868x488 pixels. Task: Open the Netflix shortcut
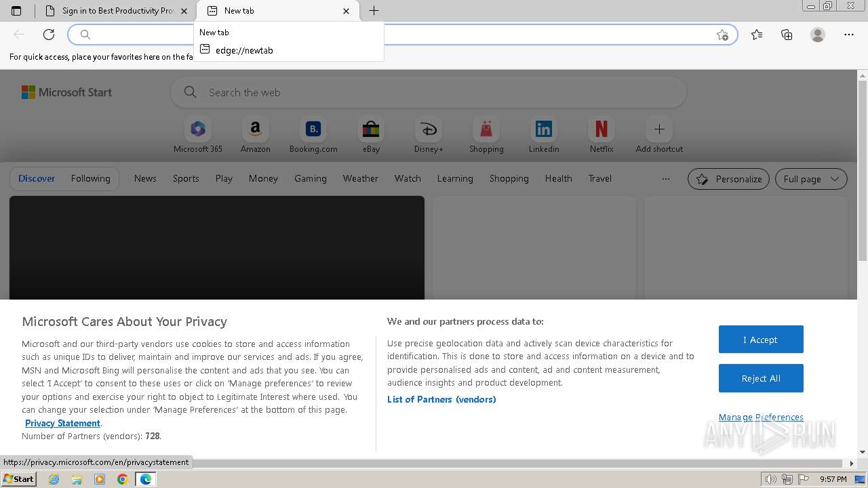(601, 136)
